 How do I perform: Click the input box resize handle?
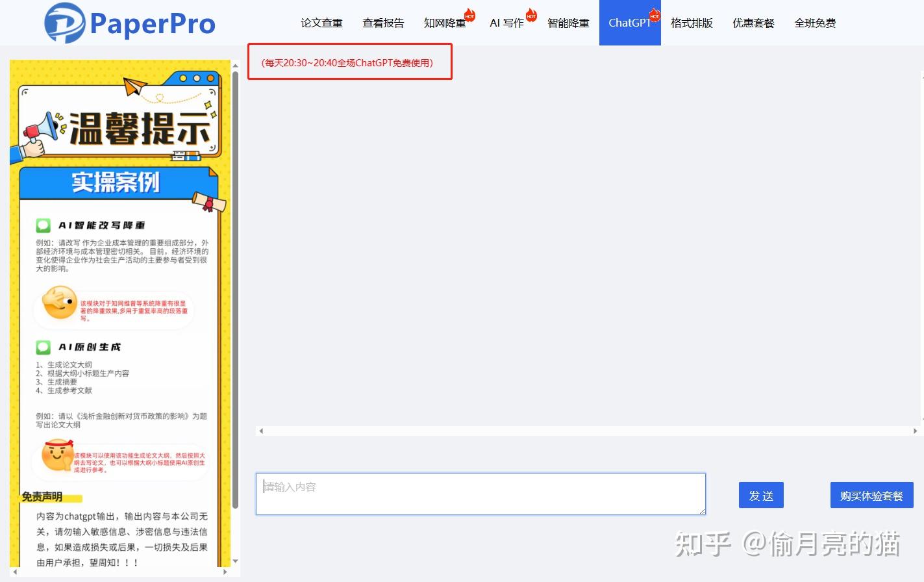702,512
